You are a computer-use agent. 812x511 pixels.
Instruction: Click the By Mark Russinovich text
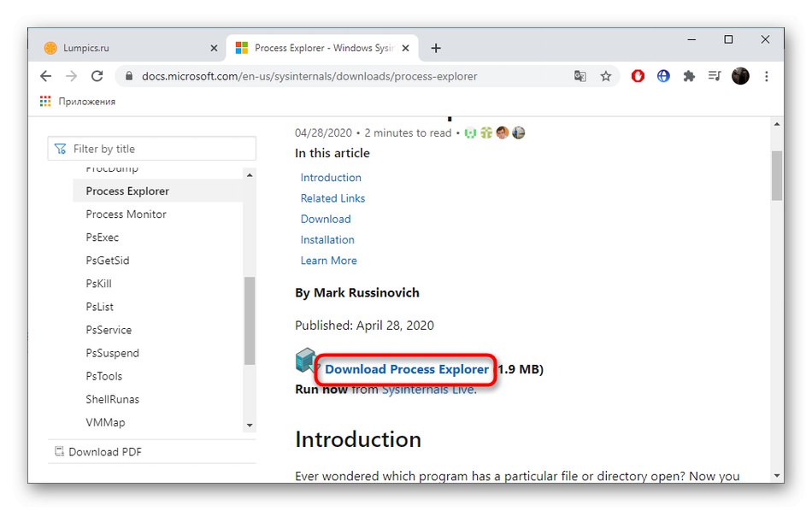[356, 293]
